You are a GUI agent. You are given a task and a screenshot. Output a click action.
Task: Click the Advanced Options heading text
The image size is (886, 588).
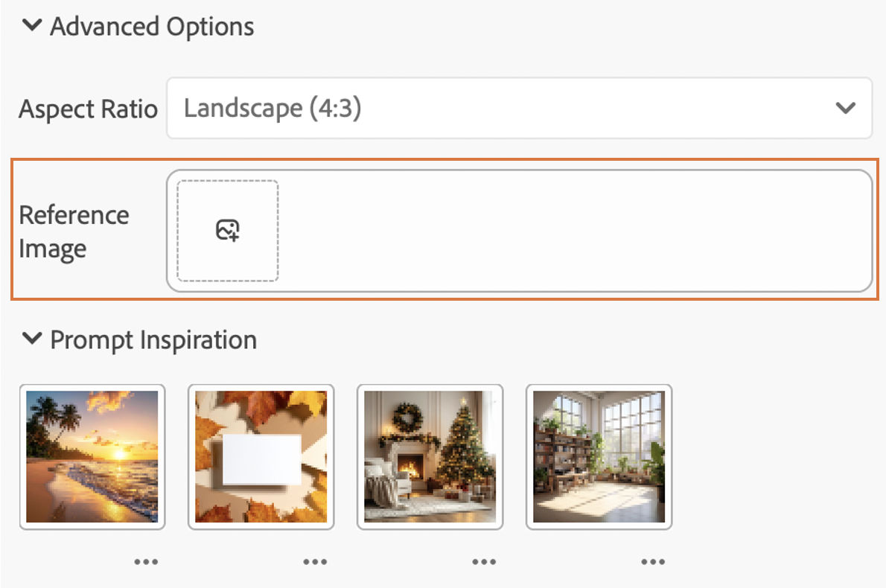tap(152, 27)
